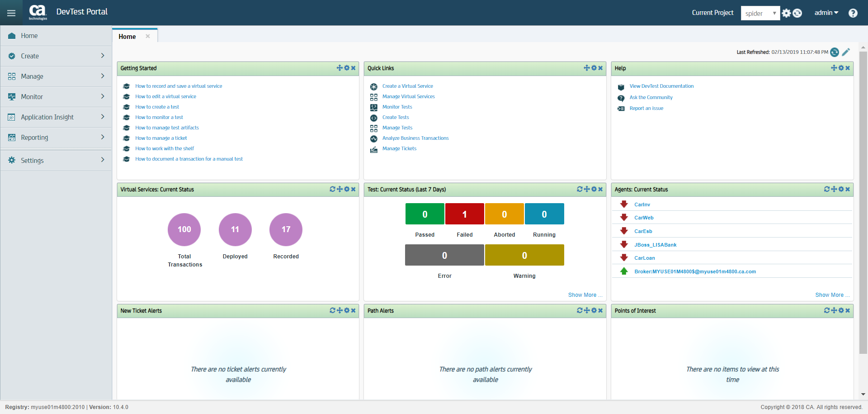The height and width of the screenshot is (414, 868).
Task: Refresh Virtual Services Current Status panel
Action: [333, 189]
